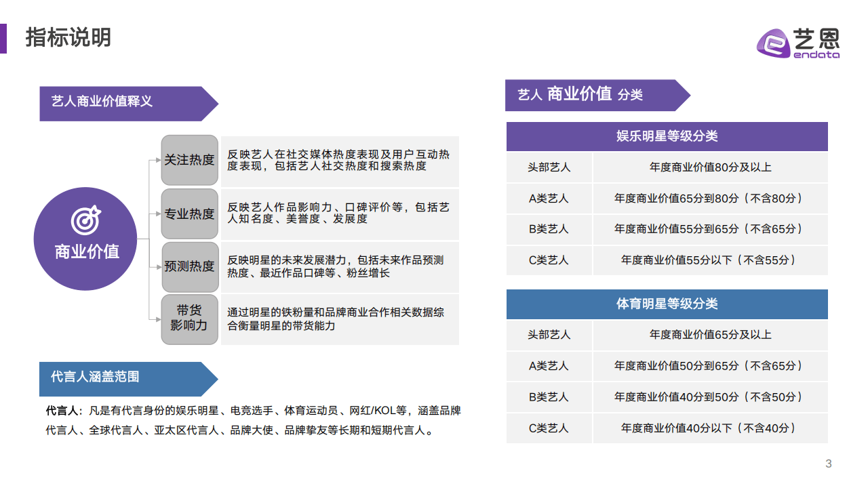Click the target icon in 商业价值 circle

[x=86, y=219]
